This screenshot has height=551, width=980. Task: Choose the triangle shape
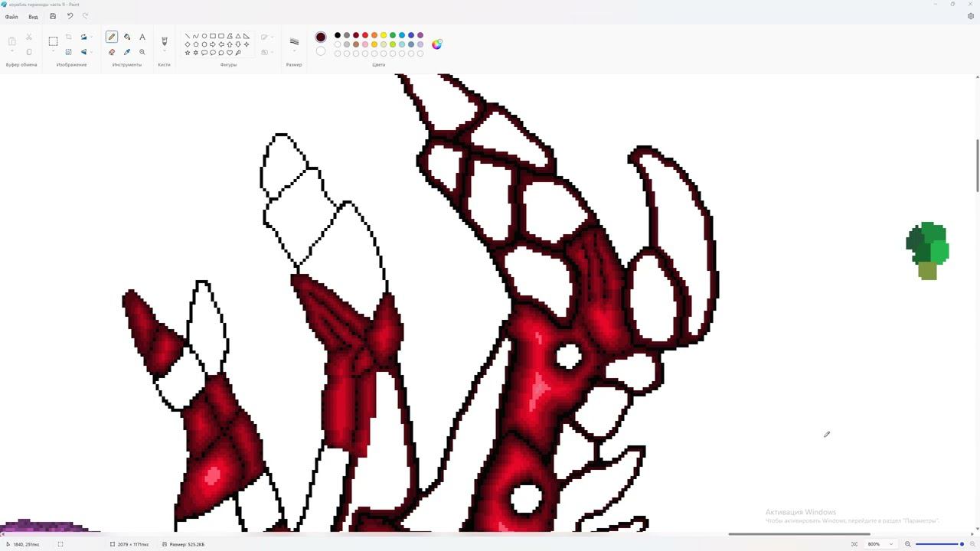[x=238, y=36]
